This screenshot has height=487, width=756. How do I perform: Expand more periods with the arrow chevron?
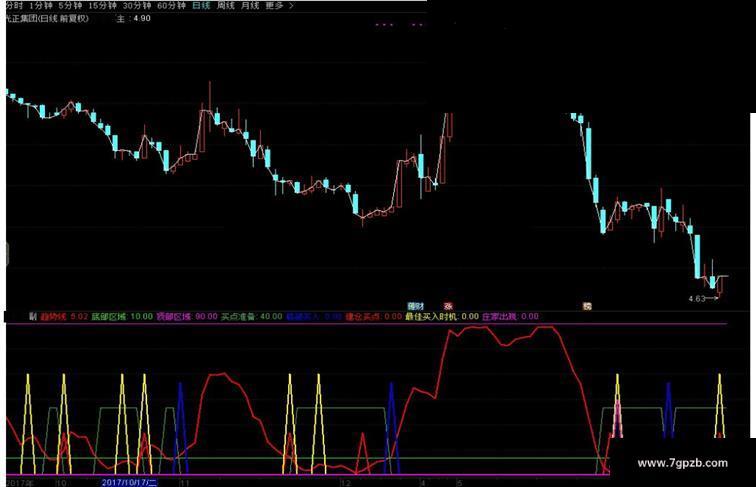[291, 6]
